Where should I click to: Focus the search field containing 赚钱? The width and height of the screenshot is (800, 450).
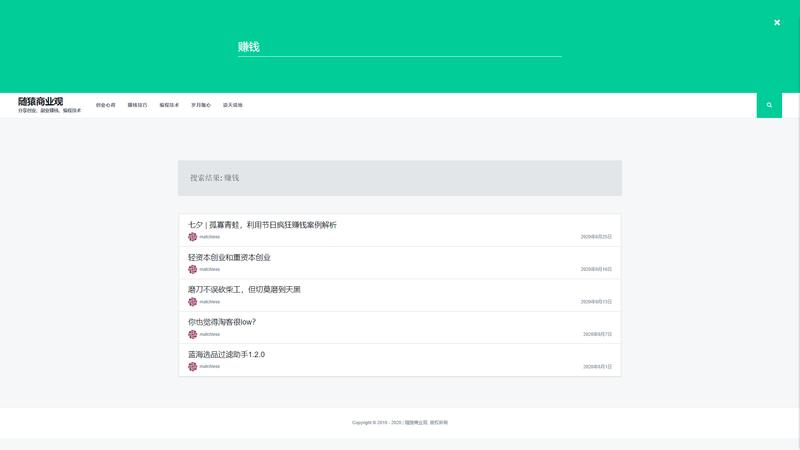pos(399,47)
